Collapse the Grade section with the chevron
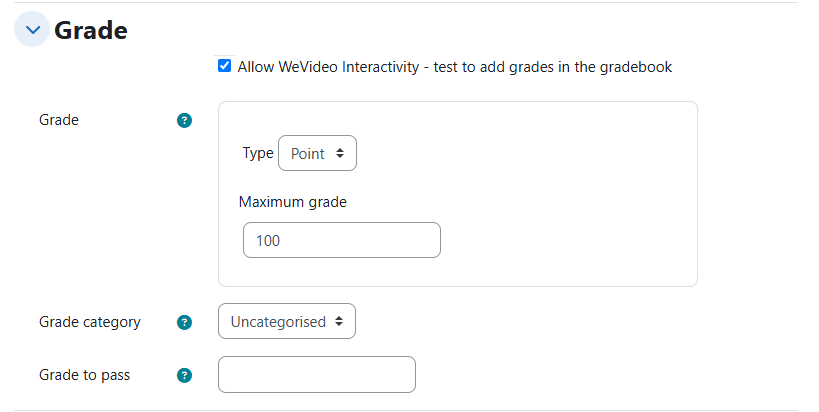Image resolution: width=819 pixels, height=412 pixels. pyautogui.click(x=32, y=30)
